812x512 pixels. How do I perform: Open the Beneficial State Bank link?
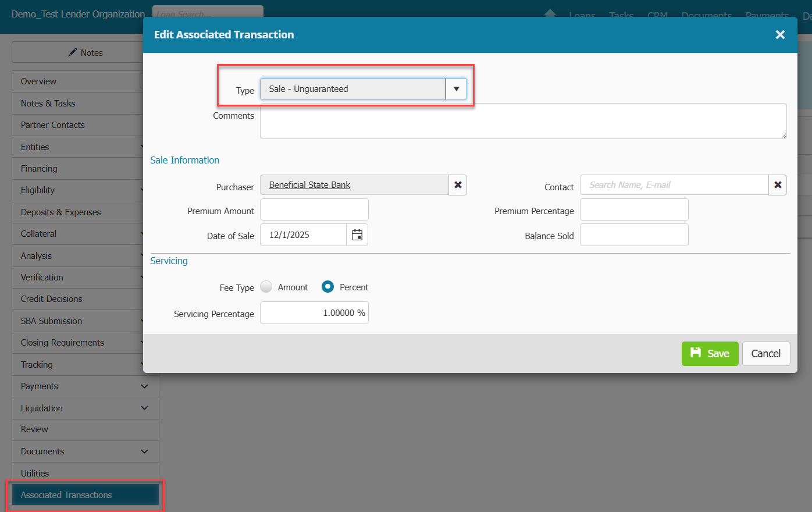[x=309, y=185]
